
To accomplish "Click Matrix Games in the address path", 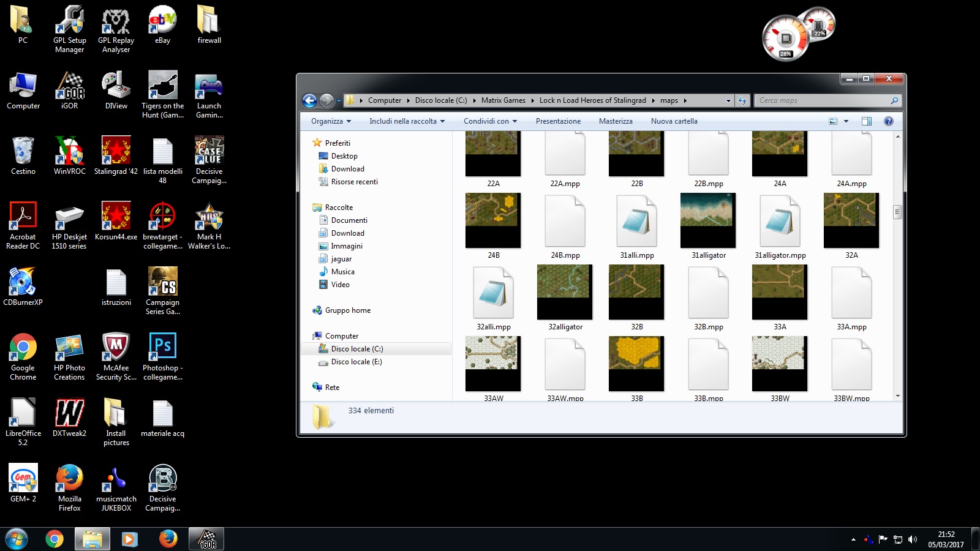I will (503, 100).
